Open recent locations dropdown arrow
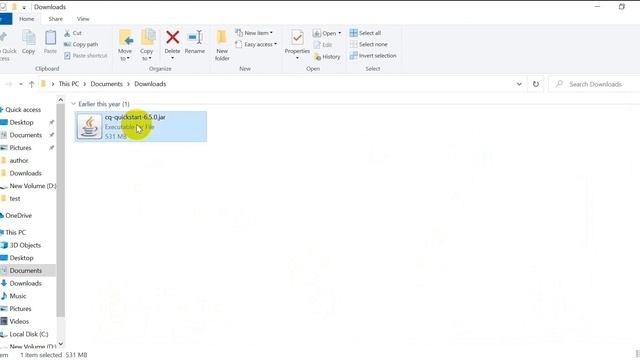Image resolution: width=640 pixels, height=360 pixels. coord(21,84)
